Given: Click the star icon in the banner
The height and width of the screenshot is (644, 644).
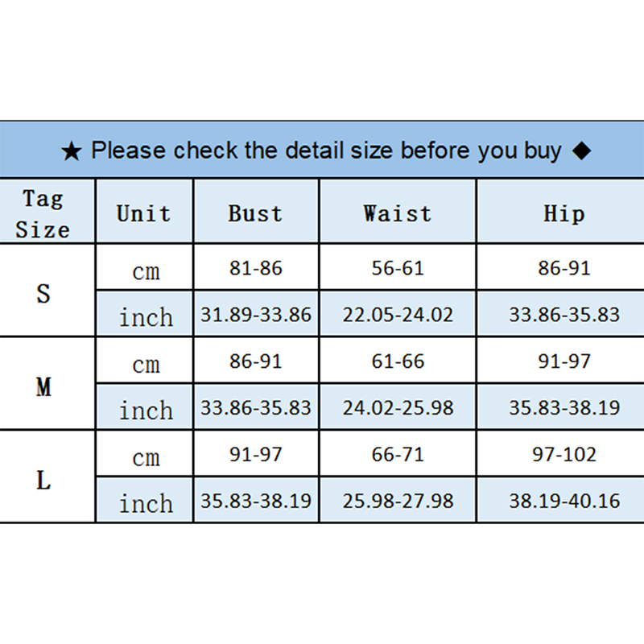Looking at the screenshot, I should [72, 151].
